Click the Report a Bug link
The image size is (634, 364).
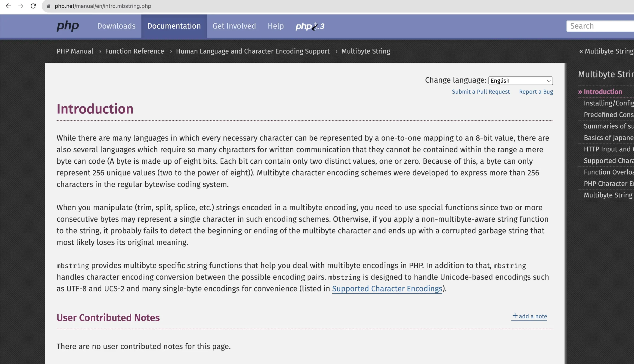pos(536,92)
